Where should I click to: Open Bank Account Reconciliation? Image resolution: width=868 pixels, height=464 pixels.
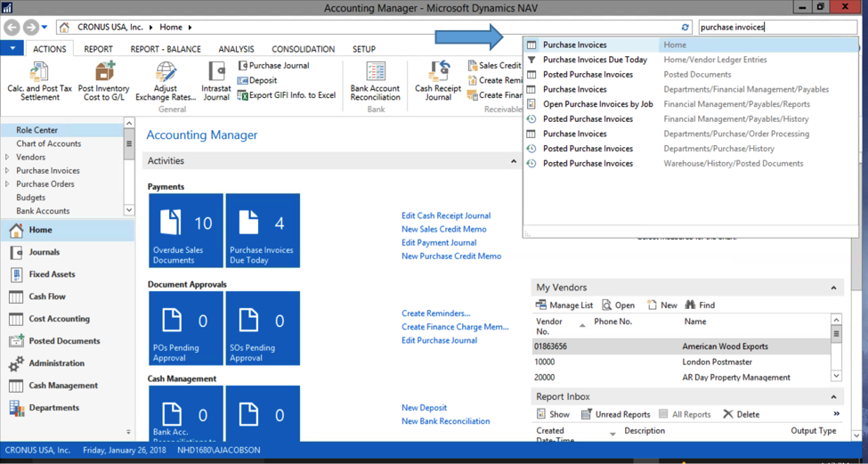(x=376, y=81)
